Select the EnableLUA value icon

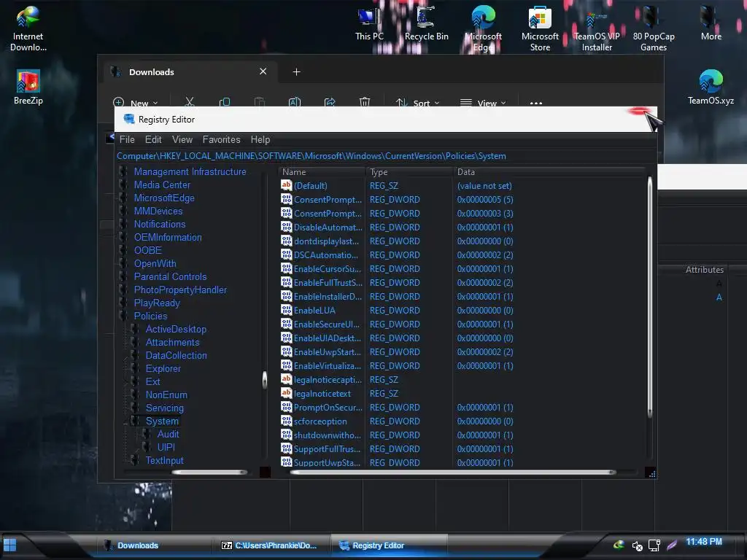(286, 310)
